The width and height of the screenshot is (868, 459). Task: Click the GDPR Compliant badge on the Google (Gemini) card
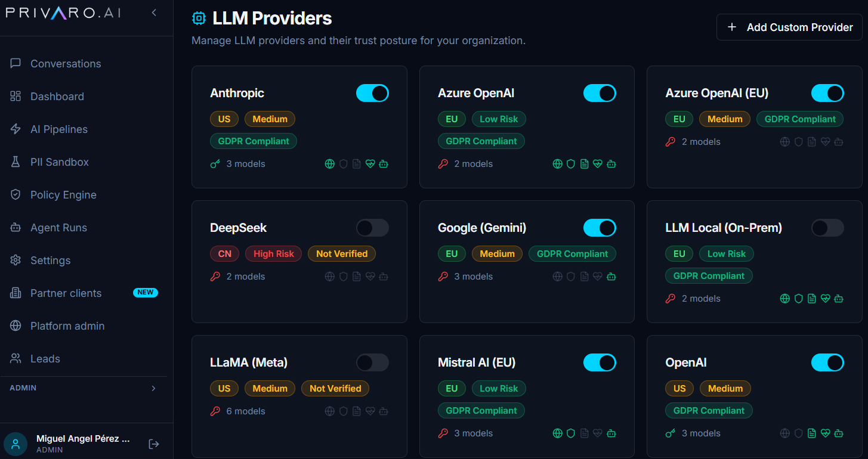pyautogui.click(x=572, y=254)
